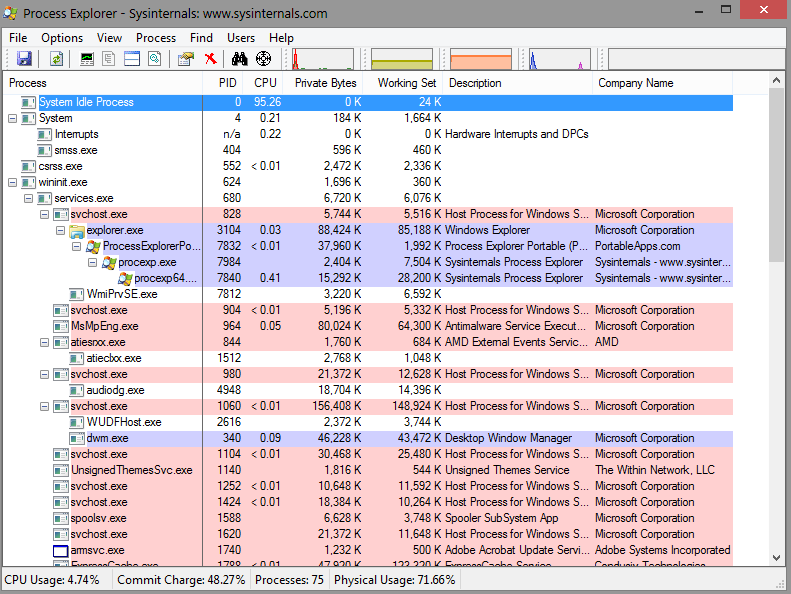
Task: Open the System Information graph icon
Action: tap(87, 59)
